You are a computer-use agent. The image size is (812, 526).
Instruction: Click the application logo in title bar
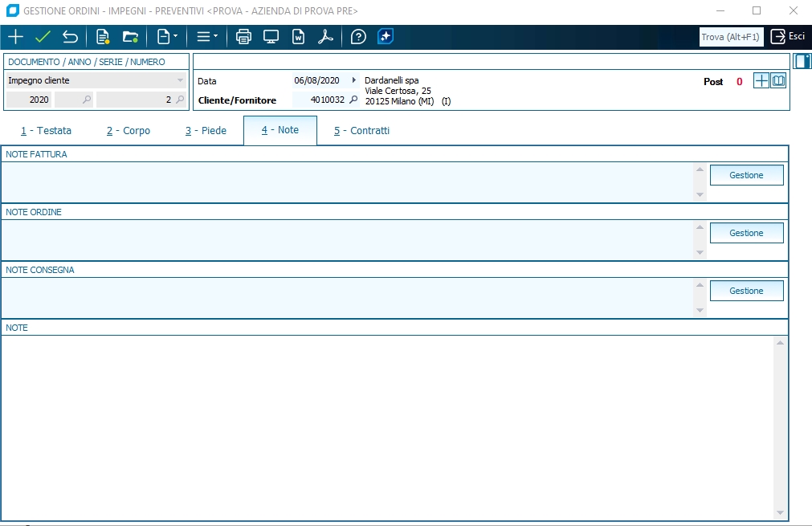[12, 10]
